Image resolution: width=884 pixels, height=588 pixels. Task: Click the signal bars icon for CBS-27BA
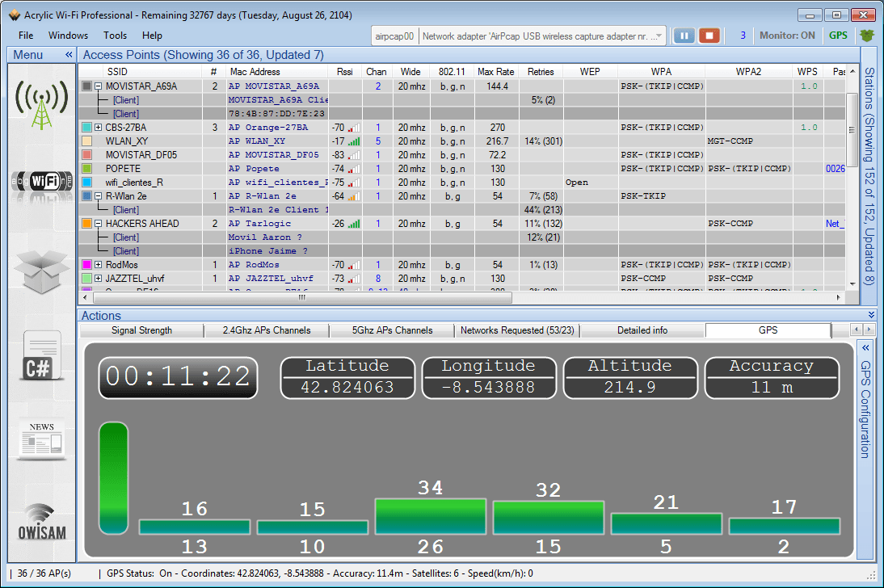click(x=353, y=128)
